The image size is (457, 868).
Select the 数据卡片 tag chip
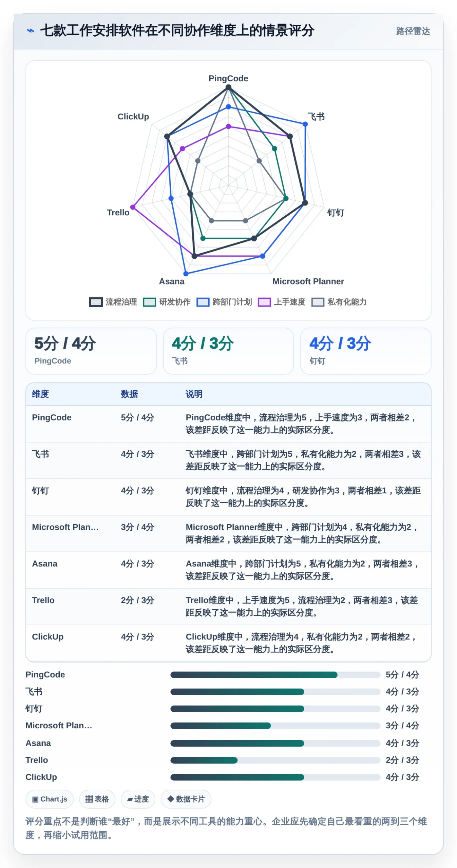tap(186, 799)
